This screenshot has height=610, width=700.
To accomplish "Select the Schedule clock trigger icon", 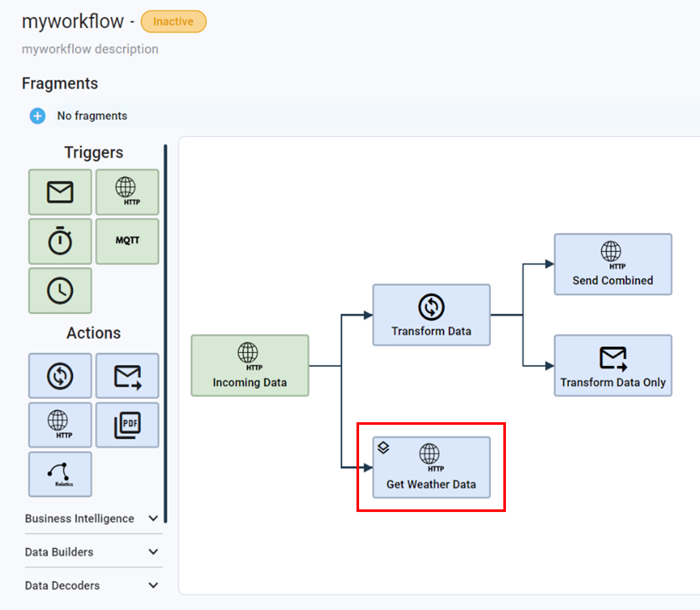I will (x=60, y=290).
